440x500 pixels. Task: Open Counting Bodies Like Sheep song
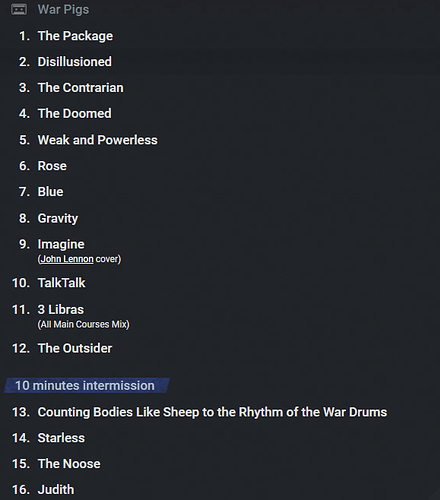212,412
